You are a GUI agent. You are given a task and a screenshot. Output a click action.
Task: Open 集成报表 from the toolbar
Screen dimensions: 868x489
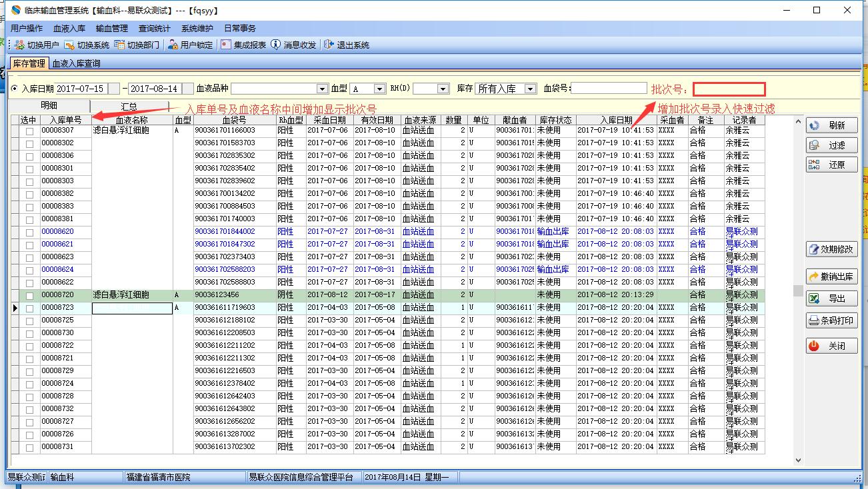click(x=243, y=45)
